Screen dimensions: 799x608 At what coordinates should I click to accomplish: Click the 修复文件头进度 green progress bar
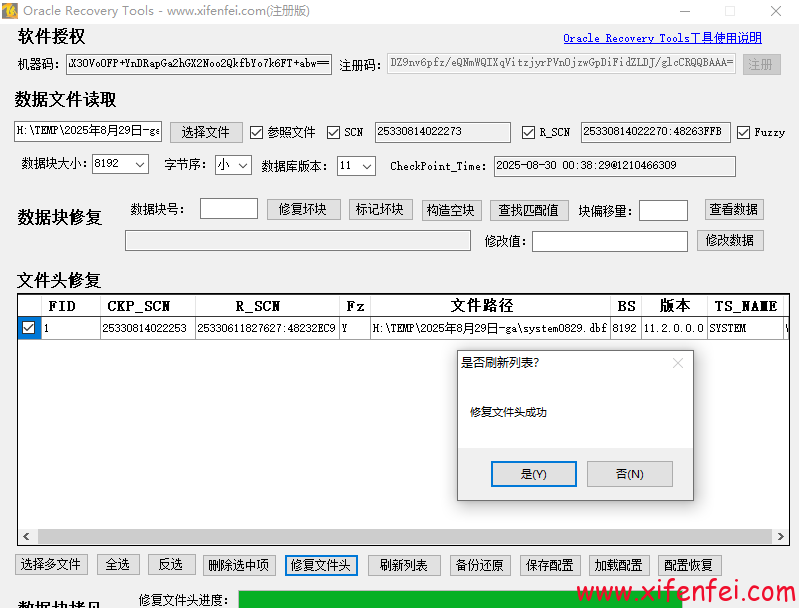pyautogui.click(x=460, y=599)
